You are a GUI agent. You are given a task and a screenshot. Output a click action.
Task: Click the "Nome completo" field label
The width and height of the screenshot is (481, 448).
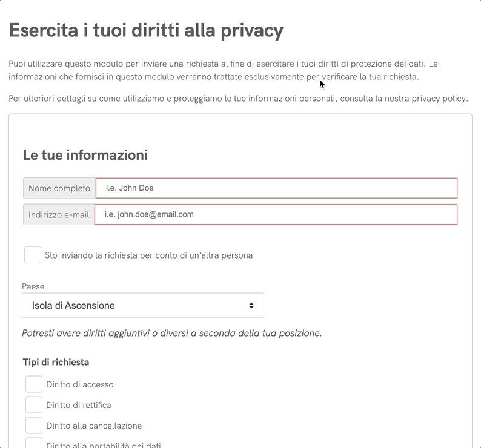[x=59, y=188]
